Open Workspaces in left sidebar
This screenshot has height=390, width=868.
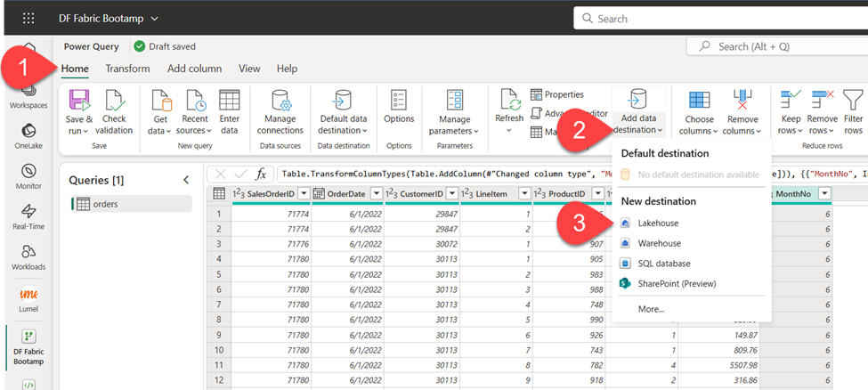[28, 96]
